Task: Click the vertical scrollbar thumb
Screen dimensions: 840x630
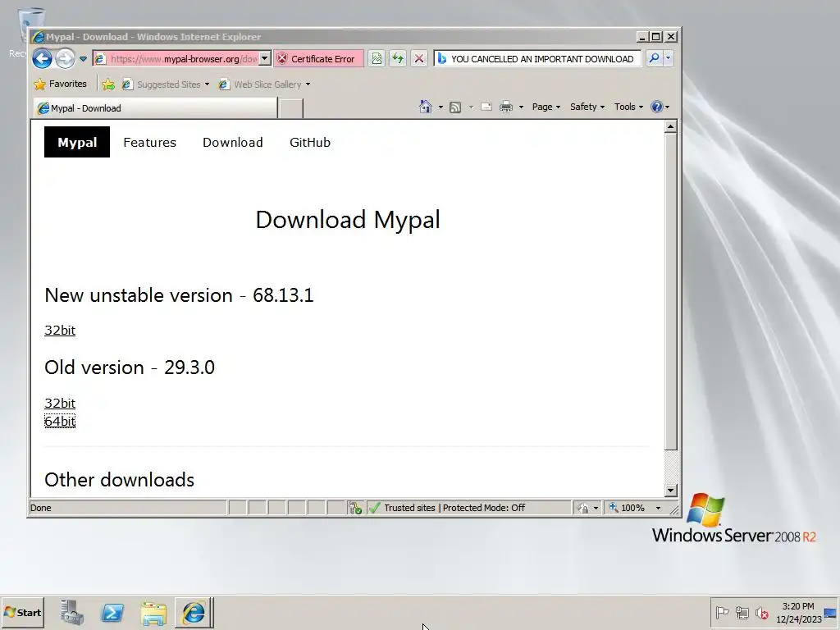Action: pos(671,291)
